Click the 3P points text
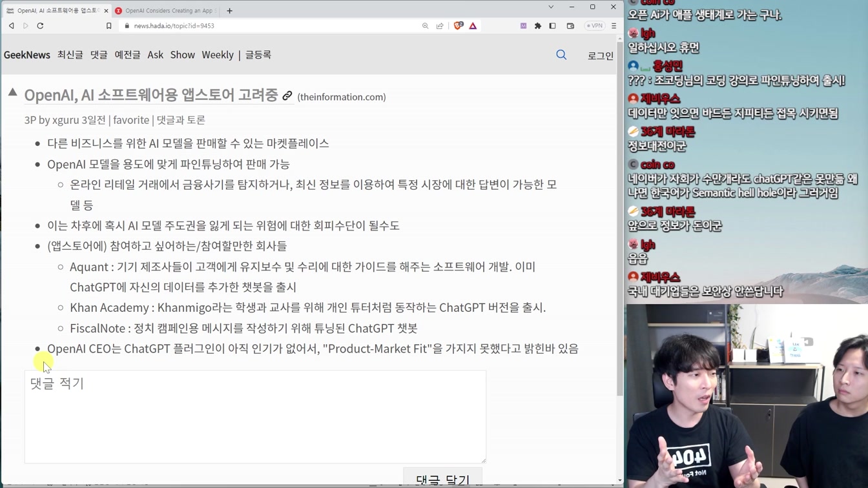 pyautogui.click(x=30, y=120)
